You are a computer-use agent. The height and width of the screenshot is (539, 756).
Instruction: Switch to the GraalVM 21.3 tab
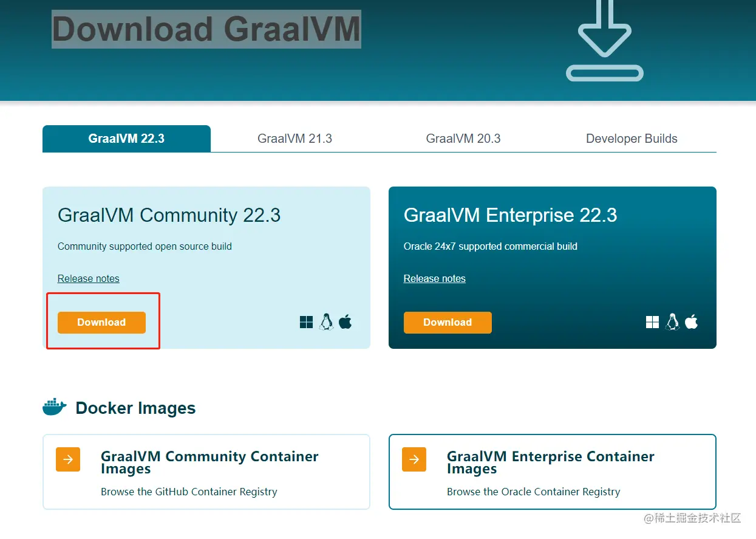coord(295,138)
